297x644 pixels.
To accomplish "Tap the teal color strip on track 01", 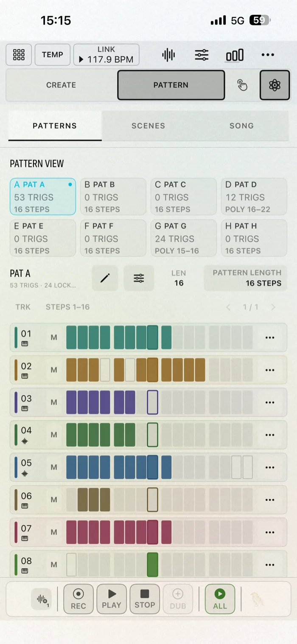I will [16, 337].
